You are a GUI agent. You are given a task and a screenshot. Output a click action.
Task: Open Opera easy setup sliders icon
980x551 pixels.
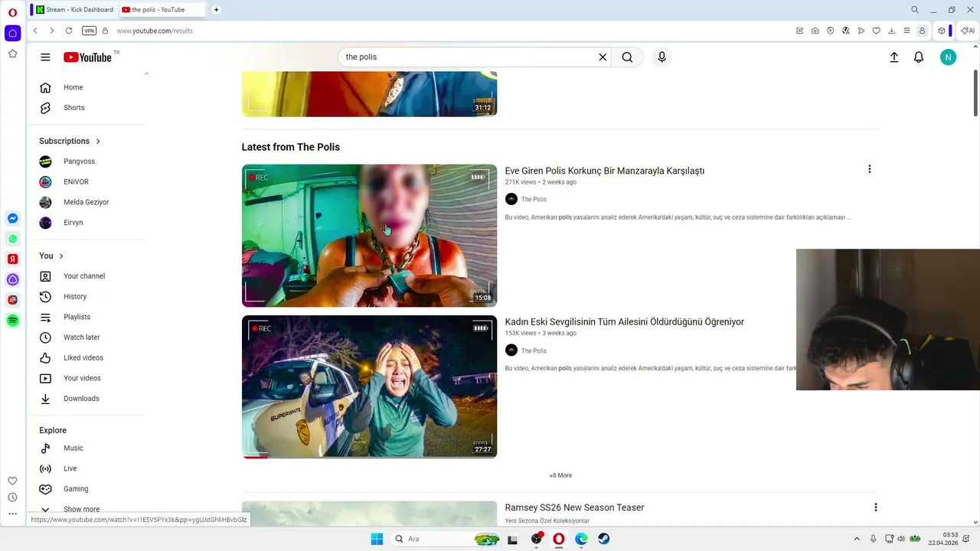coord(906,31)
